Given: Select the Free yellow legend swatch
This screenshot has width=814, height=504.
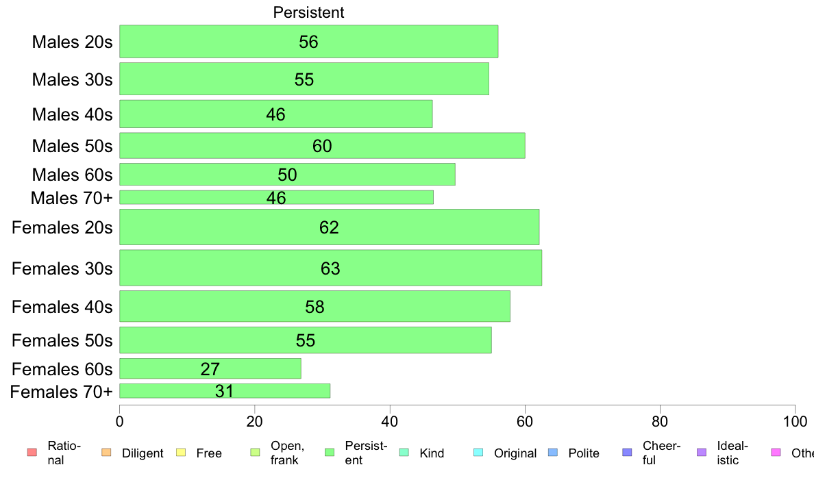Looking at the screenshot, I should [181, 453].
